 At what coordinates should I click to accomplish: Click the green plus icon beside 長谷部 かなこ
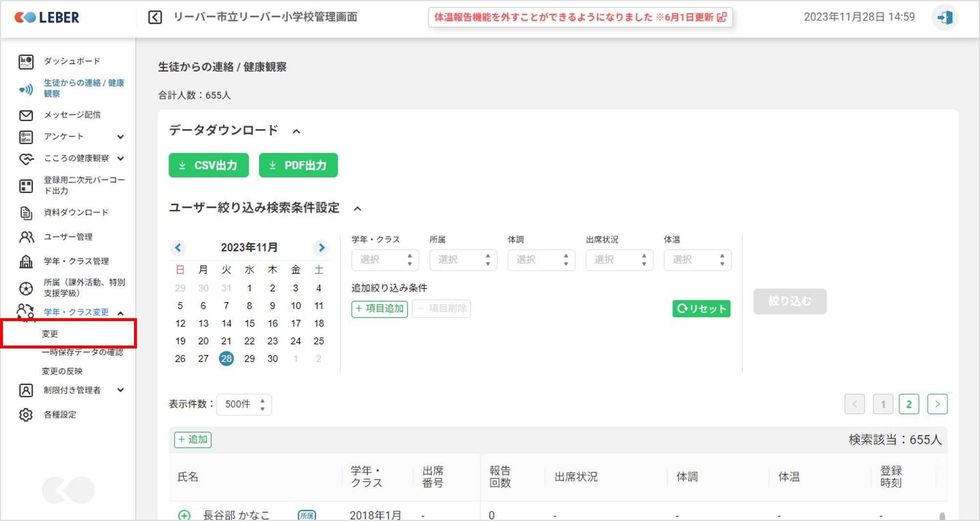pos(184,515)
